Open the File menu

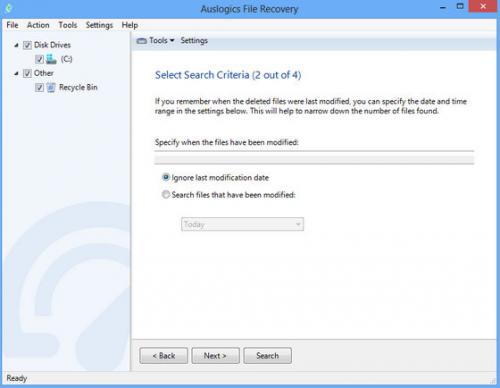12,25
